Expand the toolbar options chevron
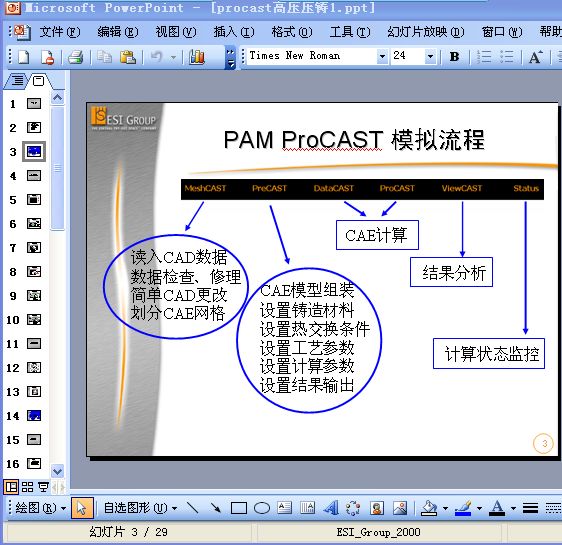 tap(231, 57)
